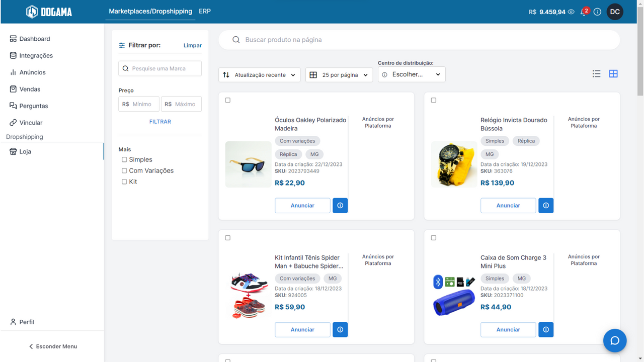Image resolution: width=644 pixels, height=362 pixels.
Task: Switch to grid view layout
Action: point(613,74)
